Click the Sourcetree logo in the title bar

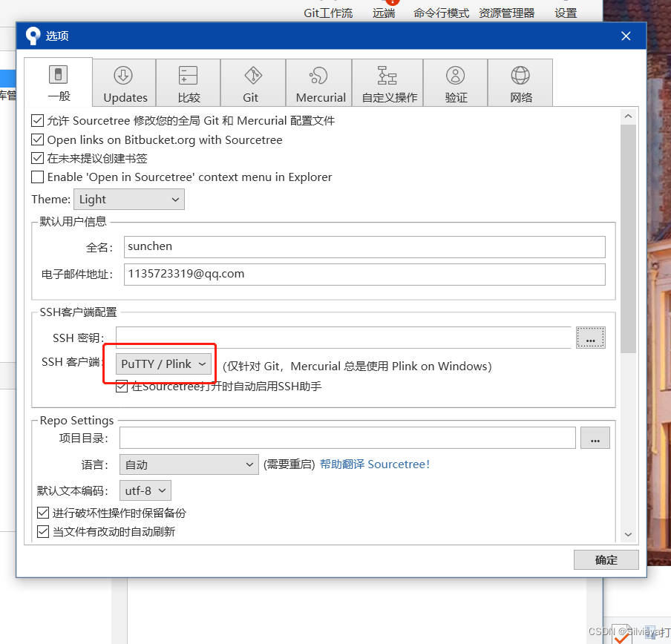point(33,36)
